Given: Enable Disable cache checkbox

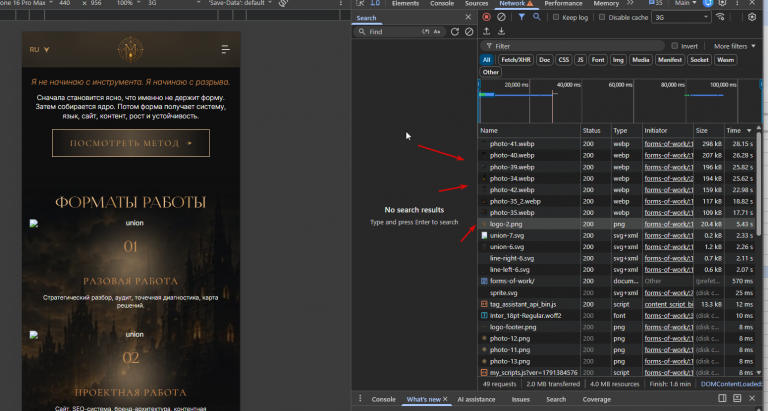Looking at the screenshot, I should click(602, 17).
